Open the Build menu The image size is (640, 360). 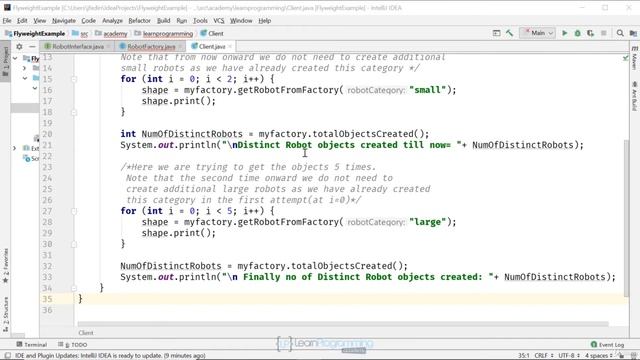163,20
